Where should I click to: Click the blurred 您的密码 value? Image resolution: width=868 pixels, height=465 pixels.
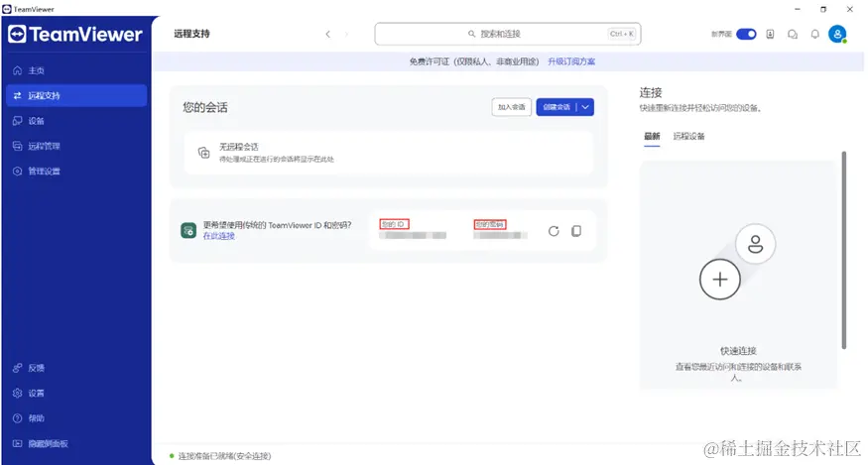click(x=500, y=235)
